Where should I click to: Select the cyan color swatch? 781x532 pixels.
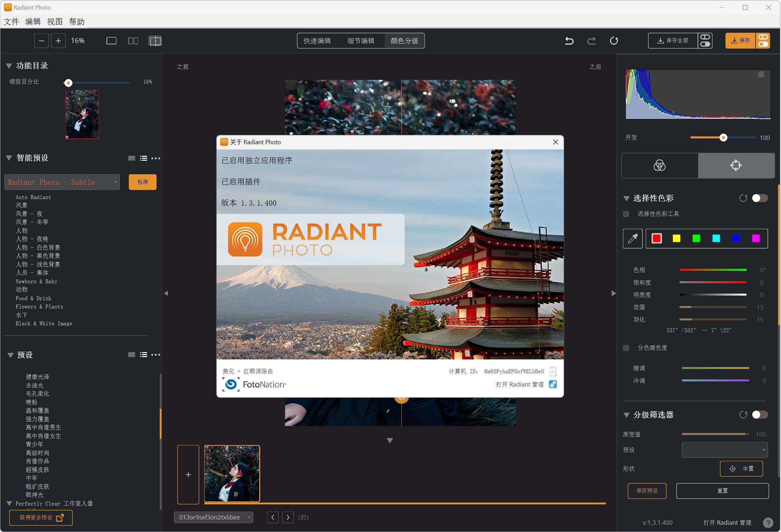click(x=716, y=239)
